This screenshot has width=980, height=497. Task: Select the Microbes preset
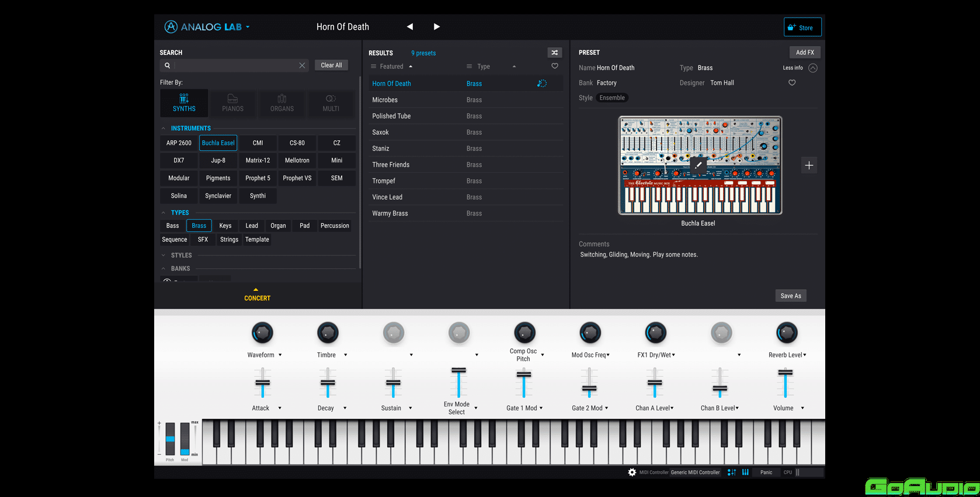tap(465, 100)
